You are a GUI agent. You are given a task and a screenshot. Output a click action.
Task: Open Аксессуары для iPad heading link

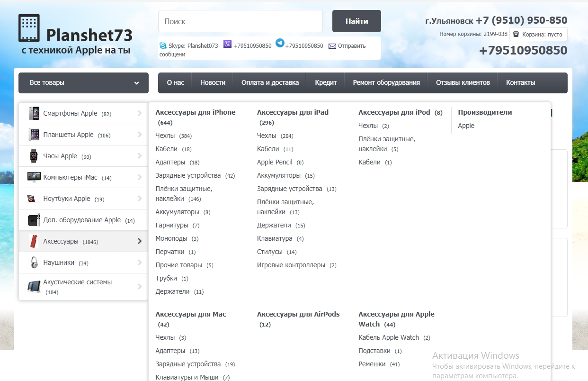tap(293, 112)
